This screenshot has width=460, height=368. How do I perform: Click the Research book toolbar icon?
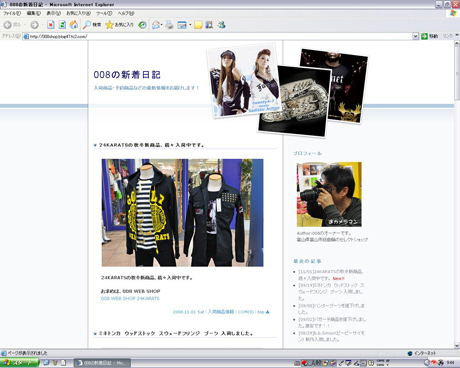[x=209, y=25]
